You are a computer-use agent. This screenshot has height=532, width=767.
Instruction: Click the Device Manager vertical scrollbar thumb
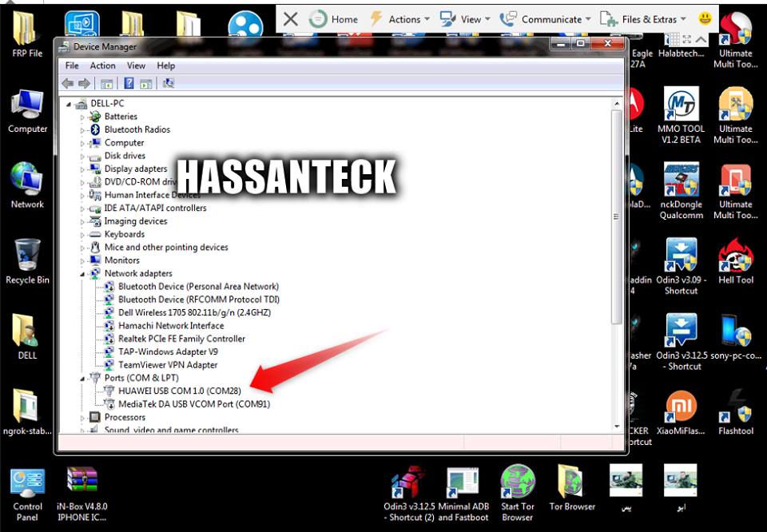coord(616,216)
